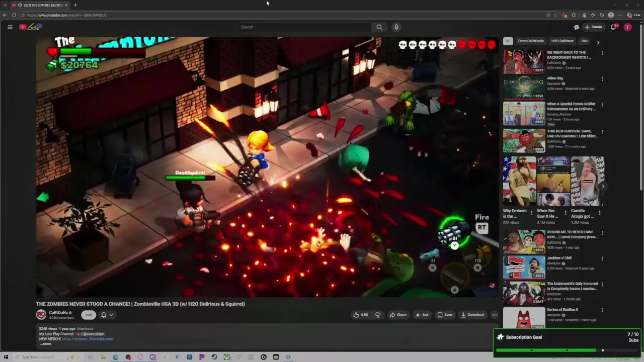Click the video title text
Viewport: 644px width, 362px height.
coord(140,304)
